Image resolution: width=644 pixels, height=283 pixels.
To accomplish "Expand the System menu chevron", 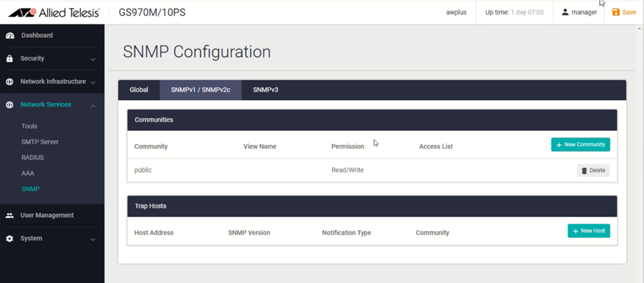I will (93, 239).
